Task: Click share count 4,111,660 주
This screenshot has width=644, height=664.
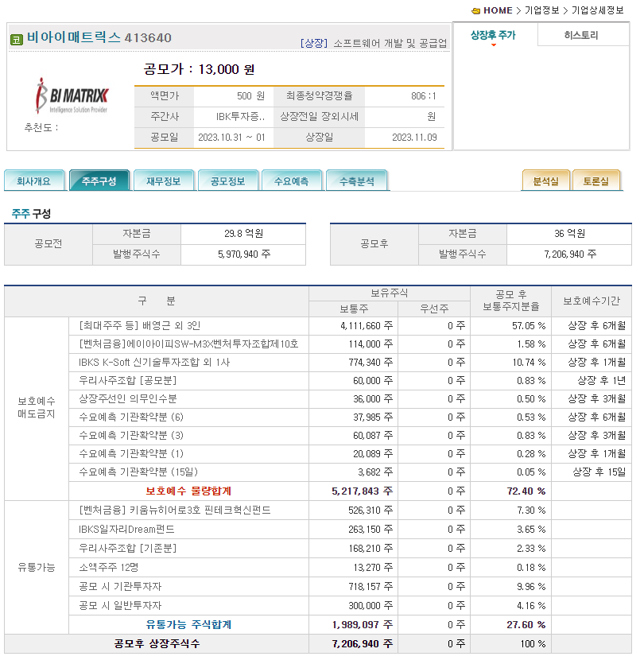Action: coord(367,326)
